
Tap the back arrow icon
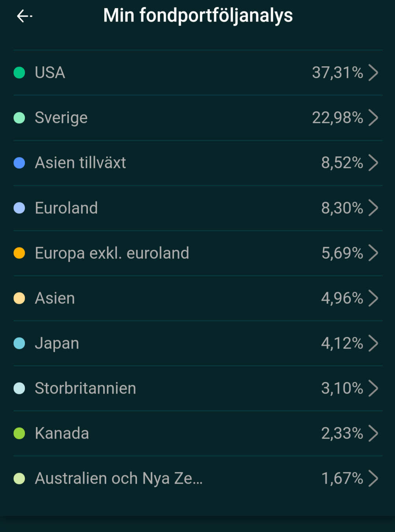coord(24,16)
